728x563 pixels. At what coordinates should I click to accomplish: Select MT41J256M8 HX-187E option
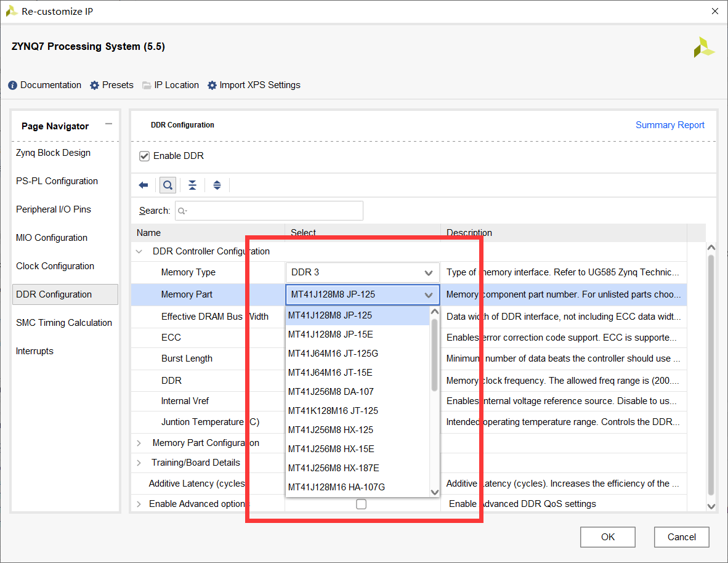[357, 468]
